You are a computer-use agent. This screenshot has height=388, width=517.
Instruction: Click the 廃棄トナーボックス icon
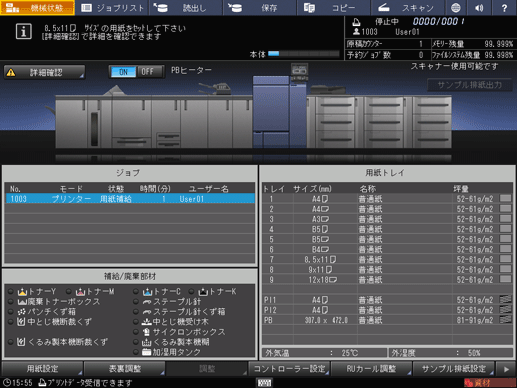(x=22, y=302)
